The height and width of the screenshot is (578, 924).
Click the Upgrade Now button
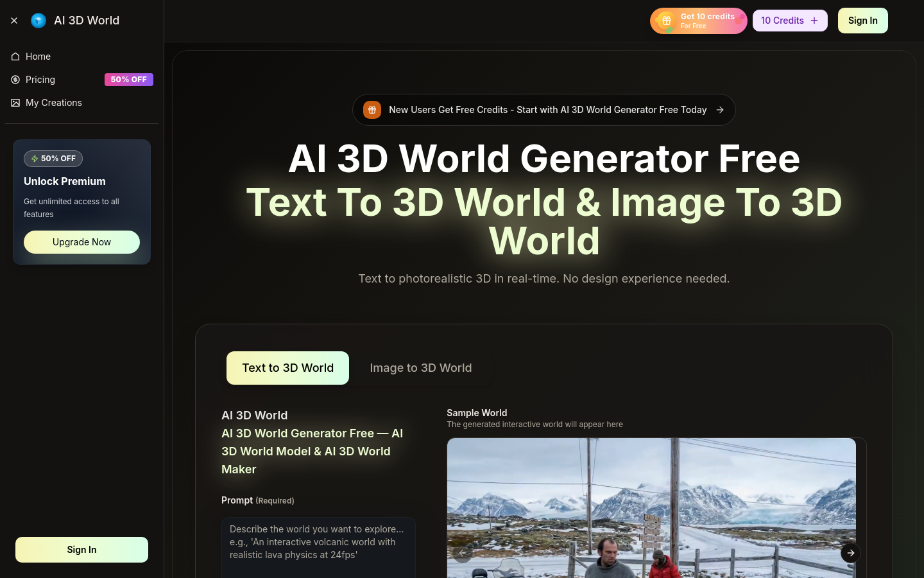pyautogui.click(x=81, y=242)
